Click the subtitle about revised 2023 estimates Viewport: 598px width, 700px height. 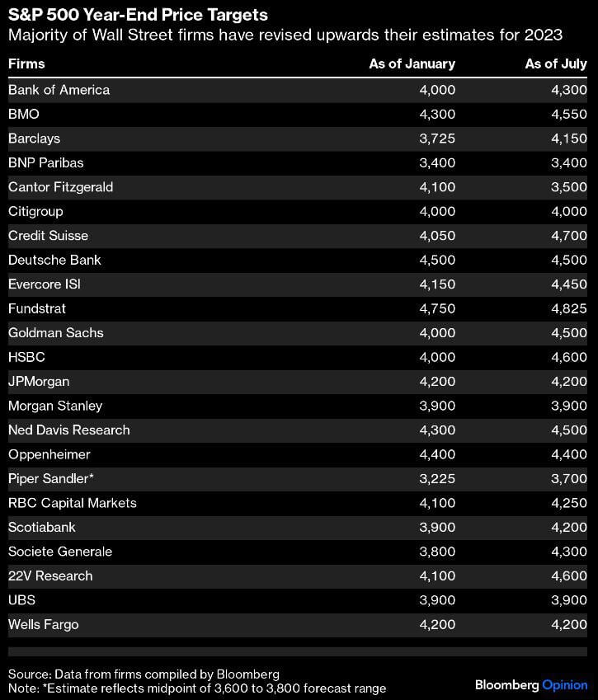point(285,35)
